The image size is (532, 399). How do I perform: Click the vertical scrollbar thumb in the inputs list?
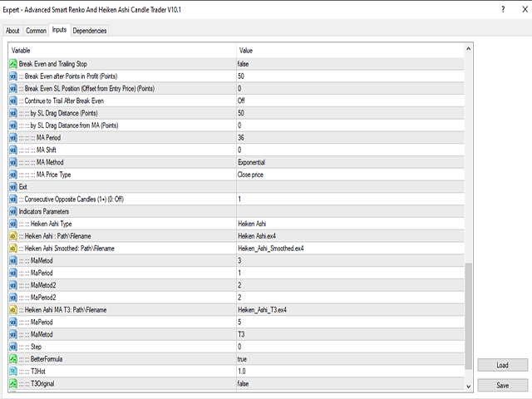click(x=468, y=316)
